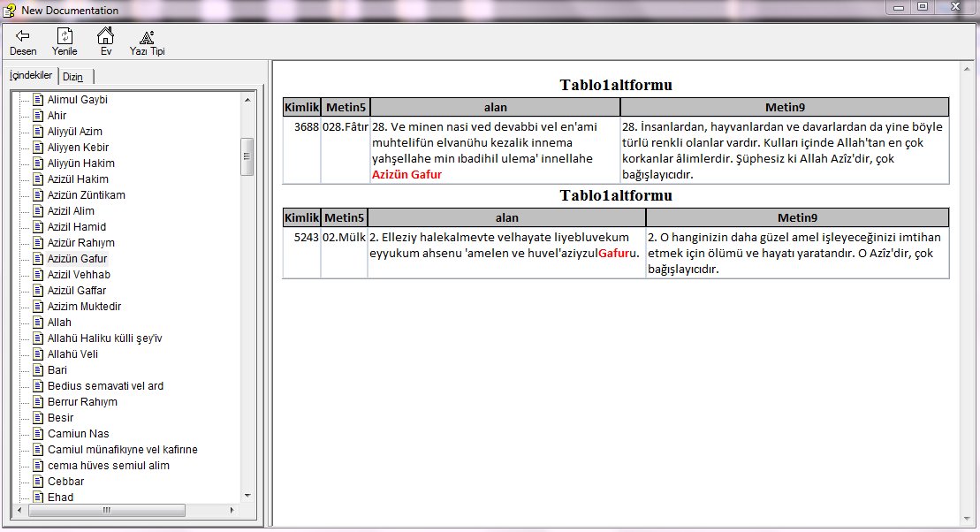Select Bedius semavati vel ard topic
Image resolution: width=980 pixels, height=532 pixels.
[105, 386]
